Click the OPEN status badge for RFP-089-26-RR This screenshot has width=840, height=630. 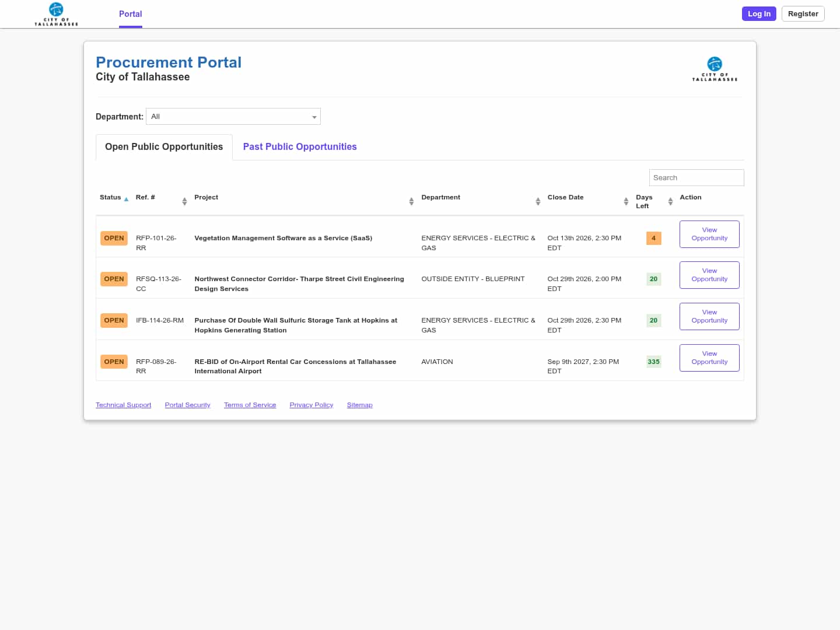(114, 362)
